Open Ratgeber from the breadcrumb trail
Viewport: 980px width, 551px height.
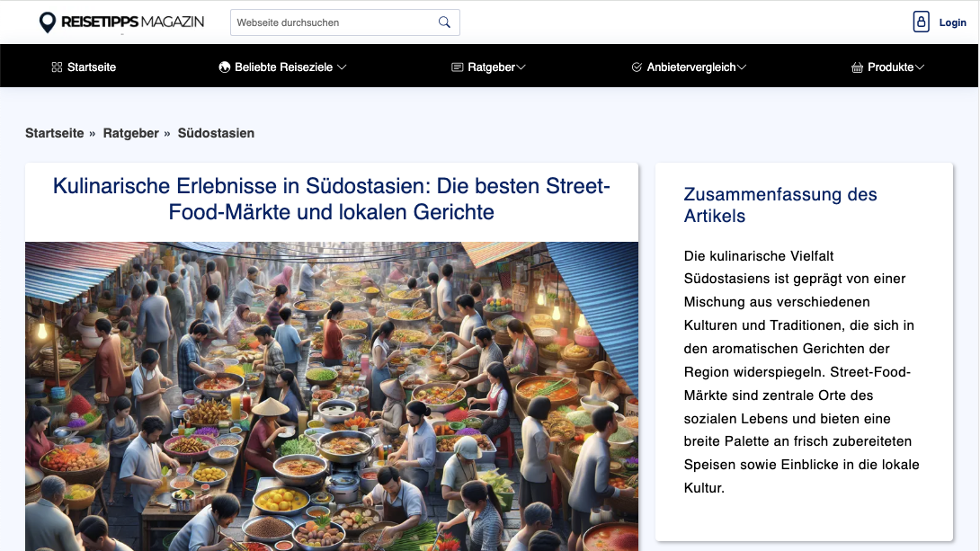point(130,132)
